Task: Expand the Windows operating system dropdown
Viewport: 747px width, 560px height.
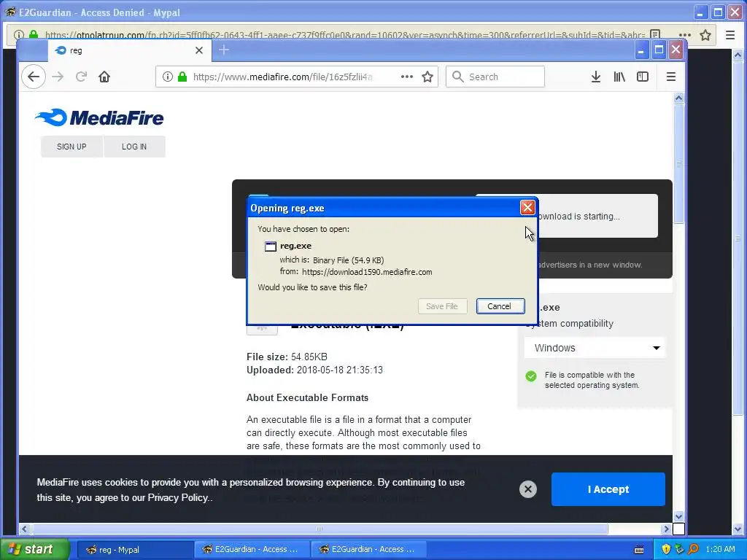Action: (x=595, y=348)
